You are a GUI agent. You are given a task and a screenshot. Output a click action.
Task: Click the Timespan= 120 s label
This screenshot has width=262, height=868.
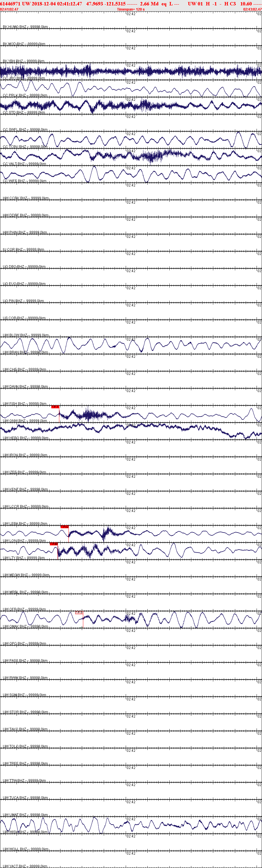click(131, 9)
